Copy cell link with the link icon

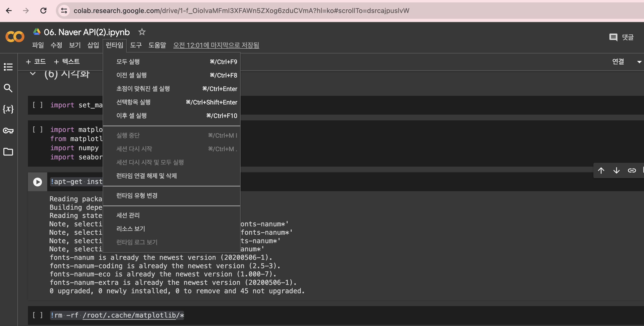[632, 170]
